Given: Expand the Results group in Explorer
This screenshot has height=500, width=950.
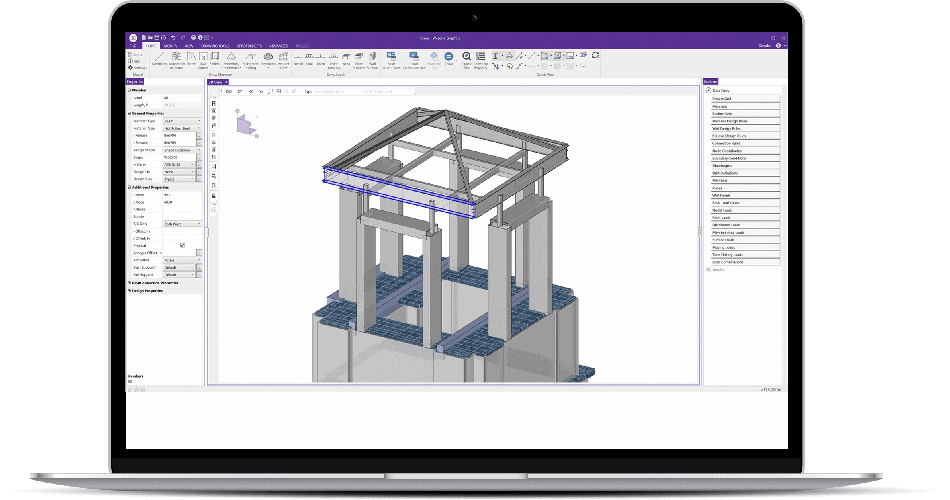Looking at the screenshot, I should (708, 270).
